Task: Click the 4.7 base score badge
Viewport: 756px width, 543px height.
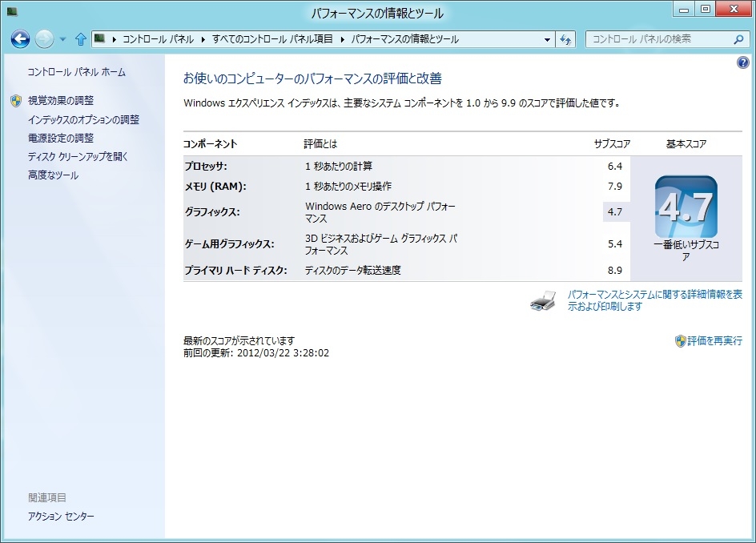Action: coord(686,207)
